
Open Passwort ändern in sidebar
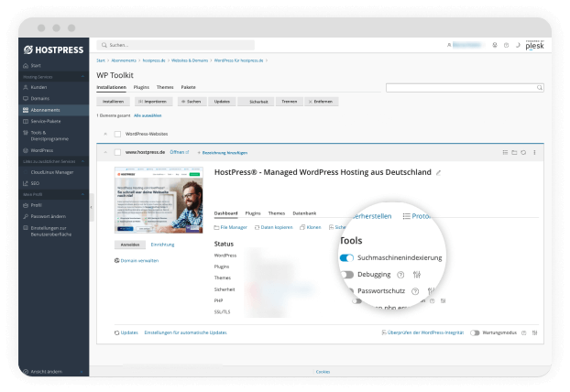(48, 216)
